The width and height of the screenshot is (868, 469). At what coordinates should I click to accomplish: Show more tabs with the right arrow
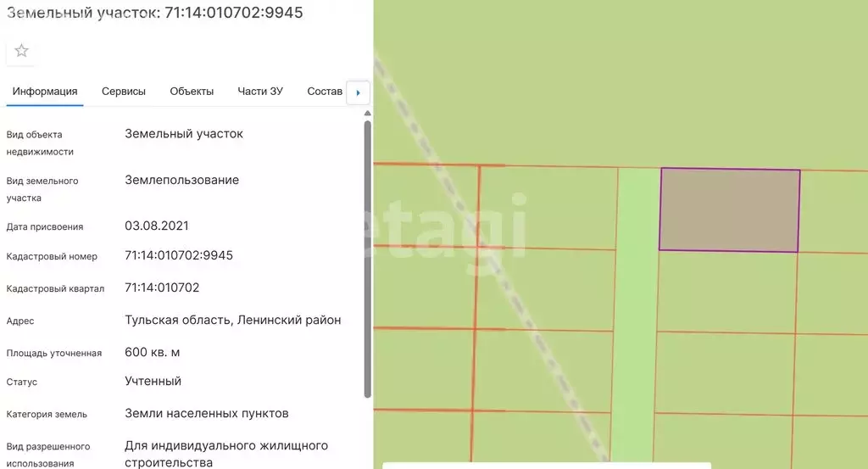(x=359, y=92)
